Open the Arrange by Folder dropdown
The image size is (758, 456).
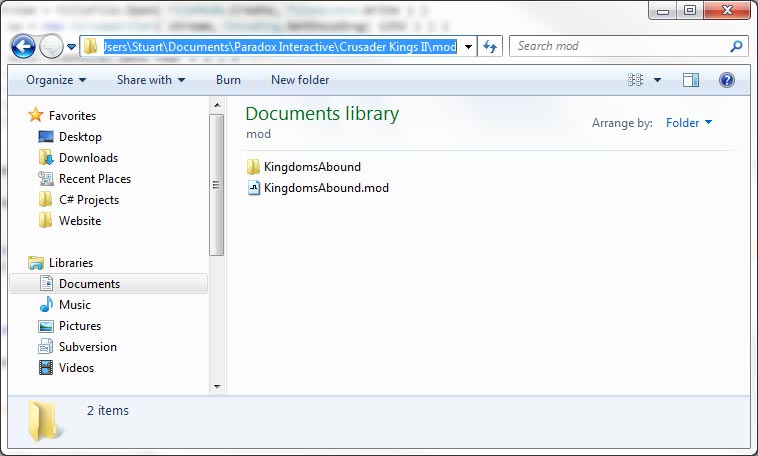689,123
